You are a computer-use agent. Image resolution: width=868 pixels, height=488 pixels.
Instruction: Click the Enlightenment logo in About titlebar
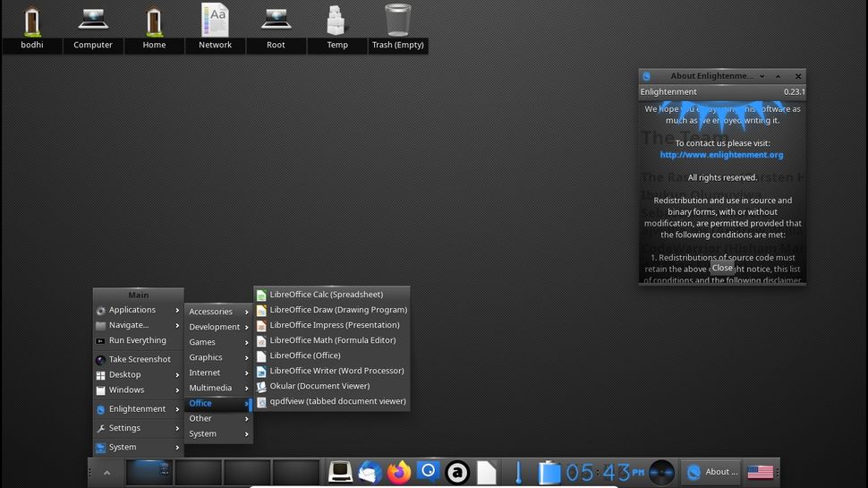[x=646, y=76]
